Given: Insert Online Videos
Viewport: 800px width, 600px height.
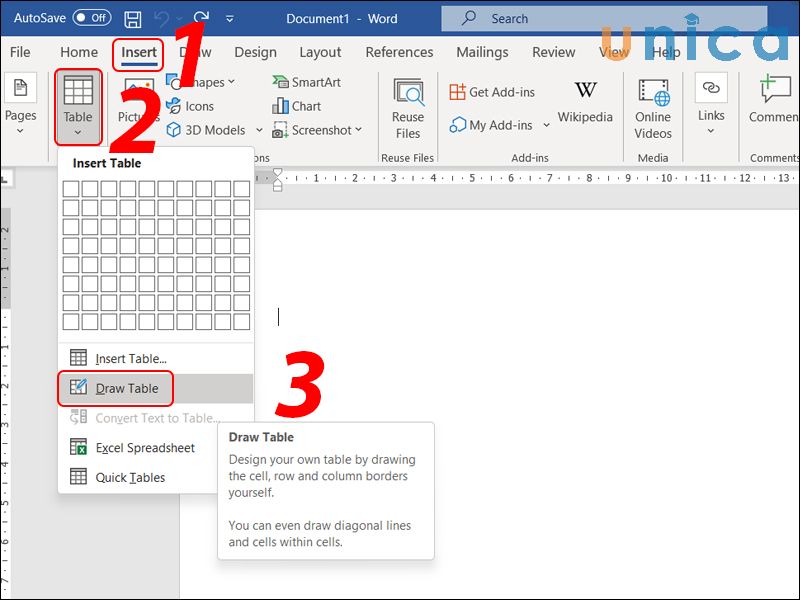Looking at the screenshot, I should [x=653, y=109].
